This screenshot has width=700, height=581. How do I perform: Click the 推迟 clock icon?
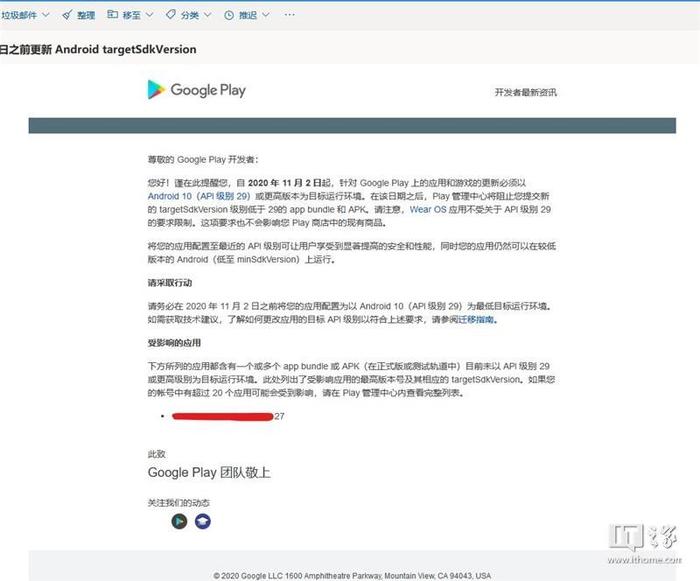click(x=229, y=15)
